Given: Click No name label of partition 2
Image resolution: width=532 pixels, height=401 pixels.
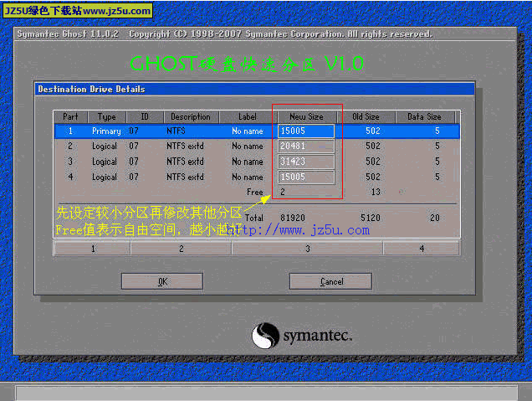Looking at the screenshot, I should click(248, 146).
